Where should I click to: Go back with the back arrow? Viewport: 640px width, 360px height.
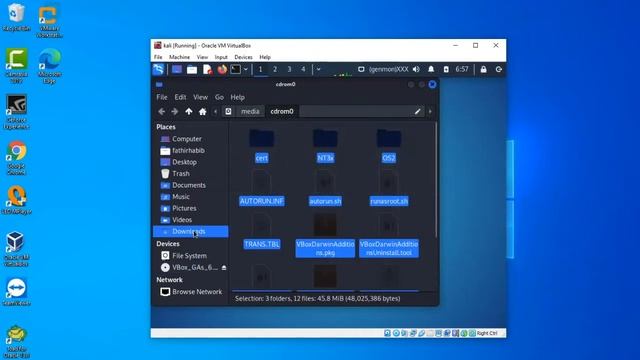[162, 111]
